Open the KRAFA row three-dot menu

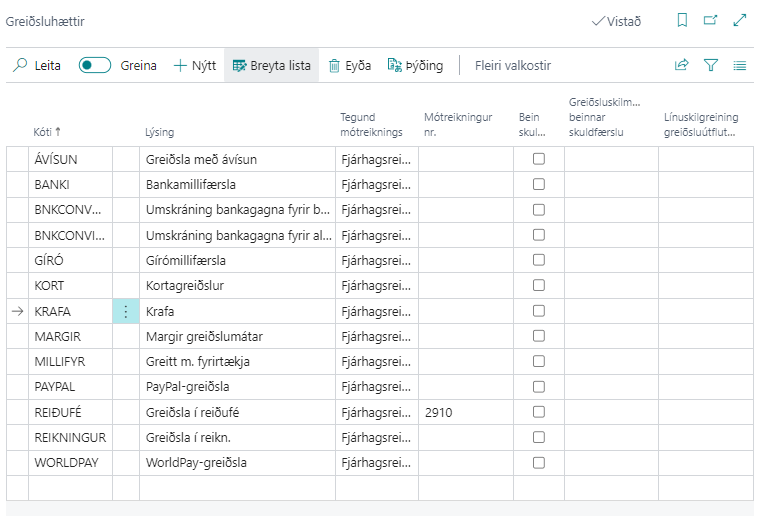[x=126, y=311]
